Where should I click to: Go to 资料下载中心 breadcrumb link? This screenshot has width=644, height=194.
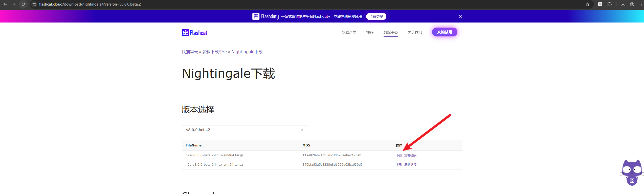point(215,52)
